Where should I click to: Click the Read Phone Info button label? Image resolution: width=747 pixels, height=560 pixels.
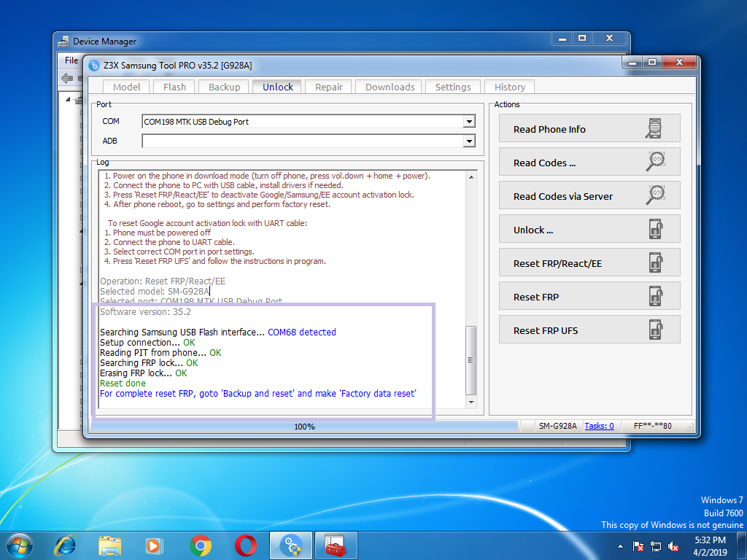(549, 130)
